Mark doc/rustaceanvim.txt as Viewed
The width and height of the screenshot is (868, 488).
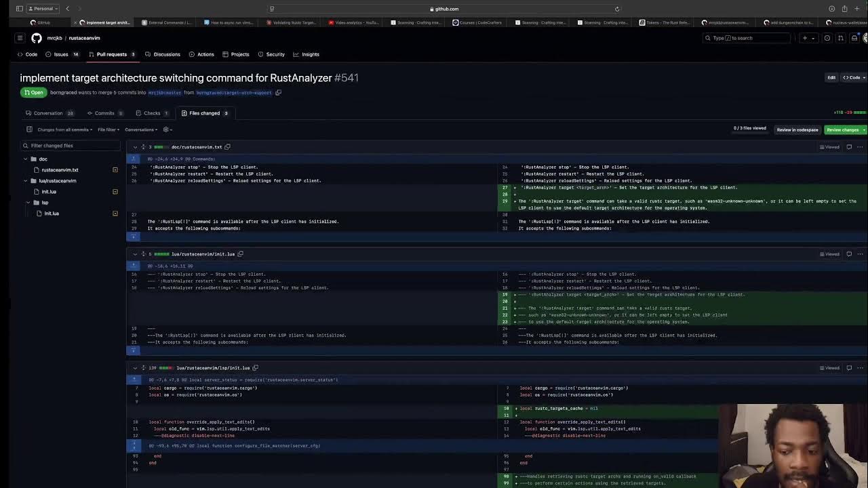[829, 146]
